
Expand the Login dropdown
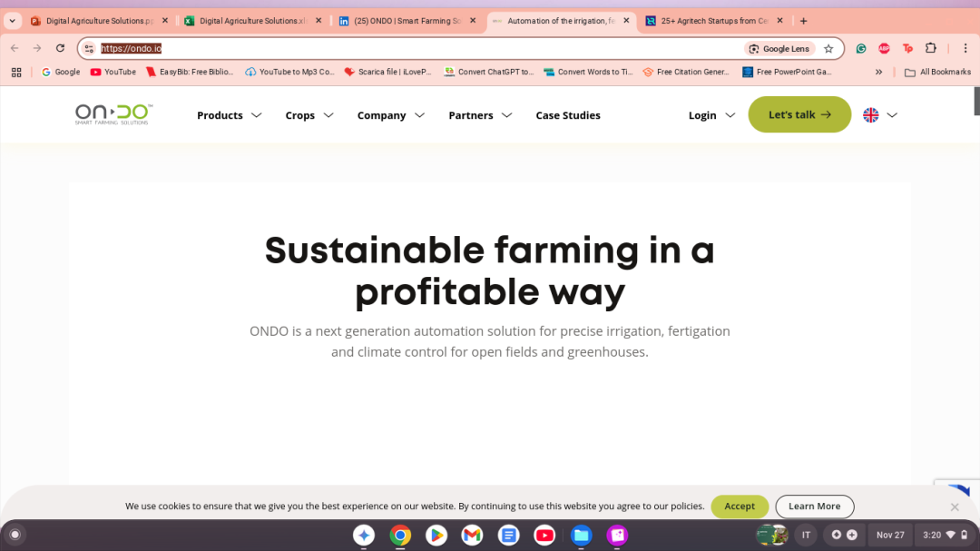(711, 115)
